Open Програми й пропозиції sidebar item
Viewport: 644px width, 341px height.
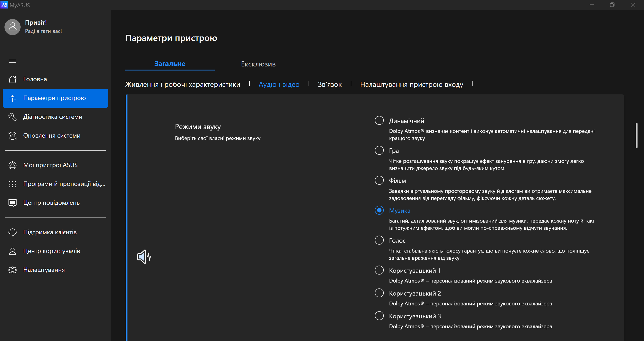[64, 184]
